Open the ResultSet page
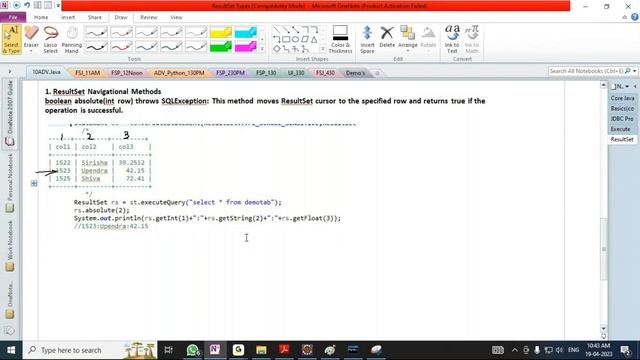 pyautogui.click(x=622, y=139)
